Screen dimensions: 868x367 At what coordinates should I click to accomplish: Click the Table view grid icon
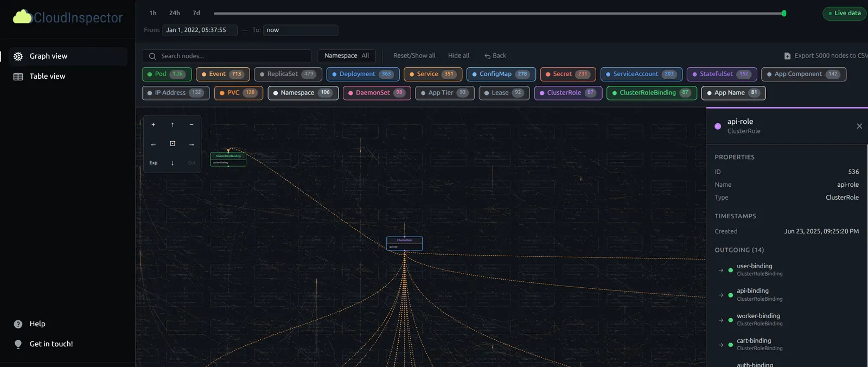[x=18, y=77]
